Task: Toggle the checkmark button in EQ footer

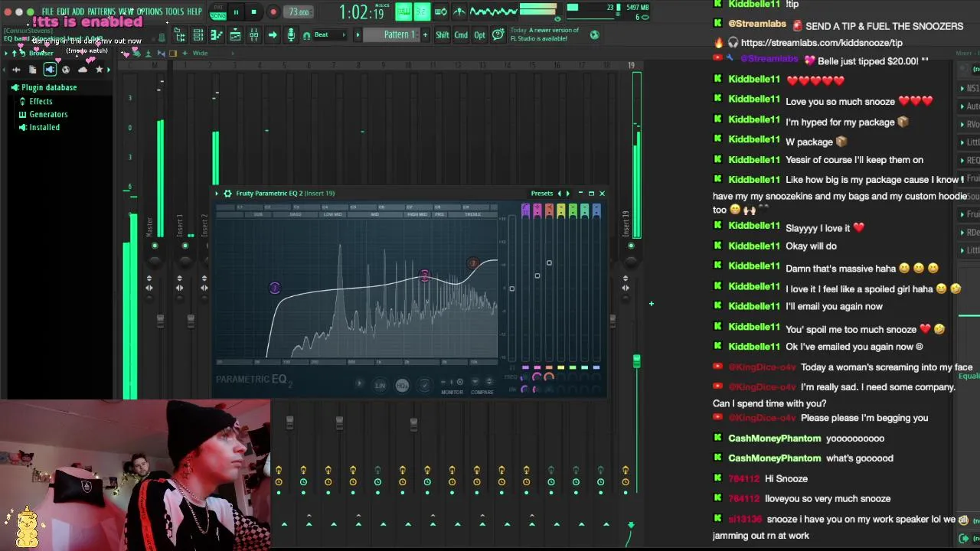Action: [425, 386]
